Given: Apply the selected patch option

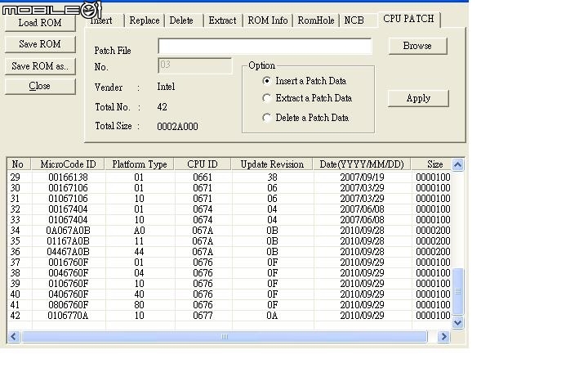Looking at the screenshot, I should [418, 98].
